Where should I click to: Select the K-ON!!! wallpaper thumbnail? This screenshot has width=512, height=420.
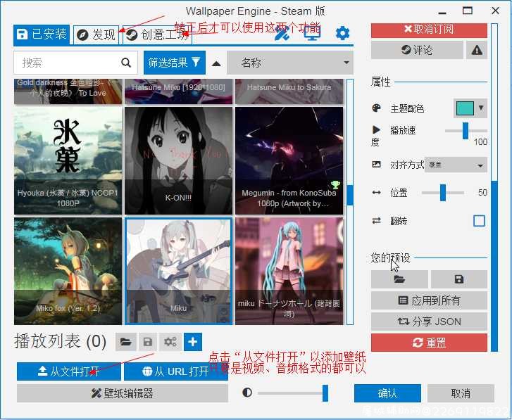[x=178, y=160]
